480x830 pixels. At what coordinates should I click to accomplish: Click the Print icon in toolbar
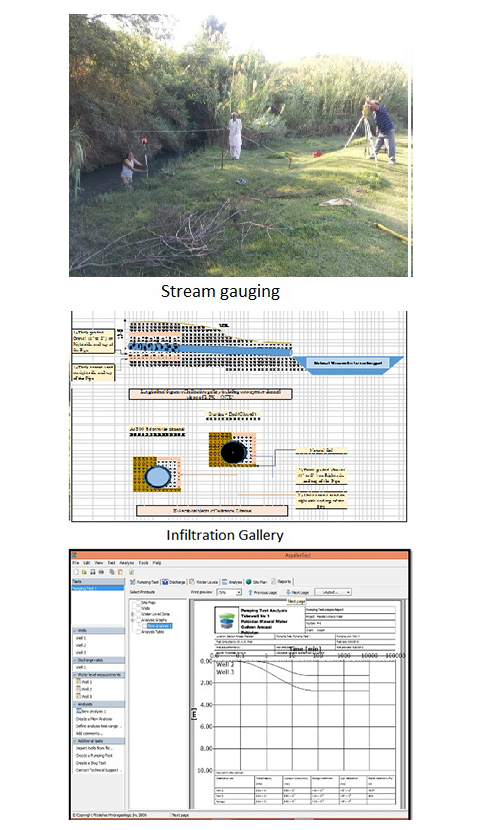tap(102, 572)
